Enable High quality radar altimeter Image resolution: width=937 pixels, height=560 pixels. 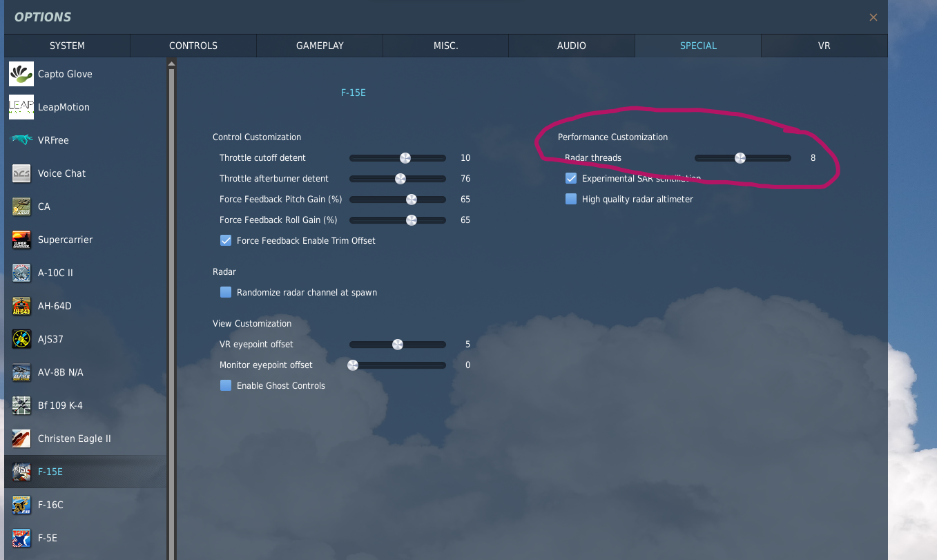coord(570,199)
